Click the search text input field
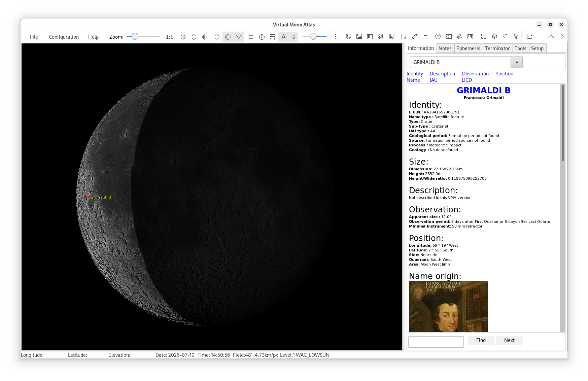Image resolution: width=588 pixels, height=381 pixels. click(436, 342)
